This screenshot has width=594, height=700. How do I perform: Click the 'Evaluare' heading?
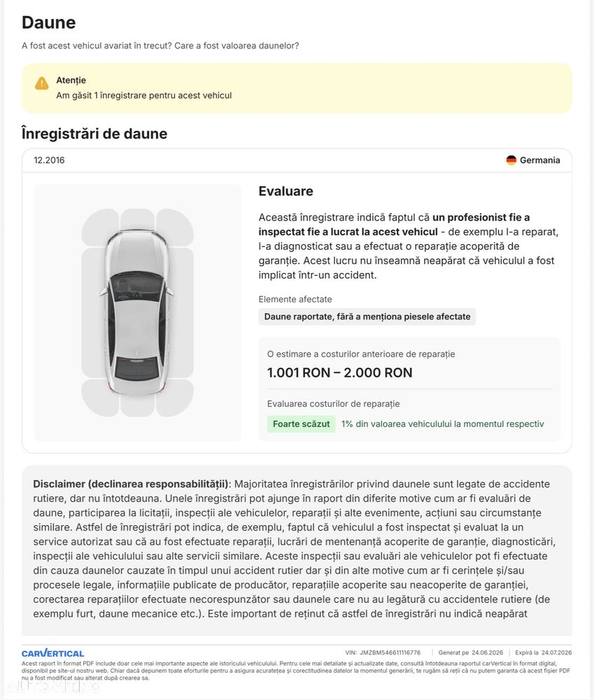[285, 191]
